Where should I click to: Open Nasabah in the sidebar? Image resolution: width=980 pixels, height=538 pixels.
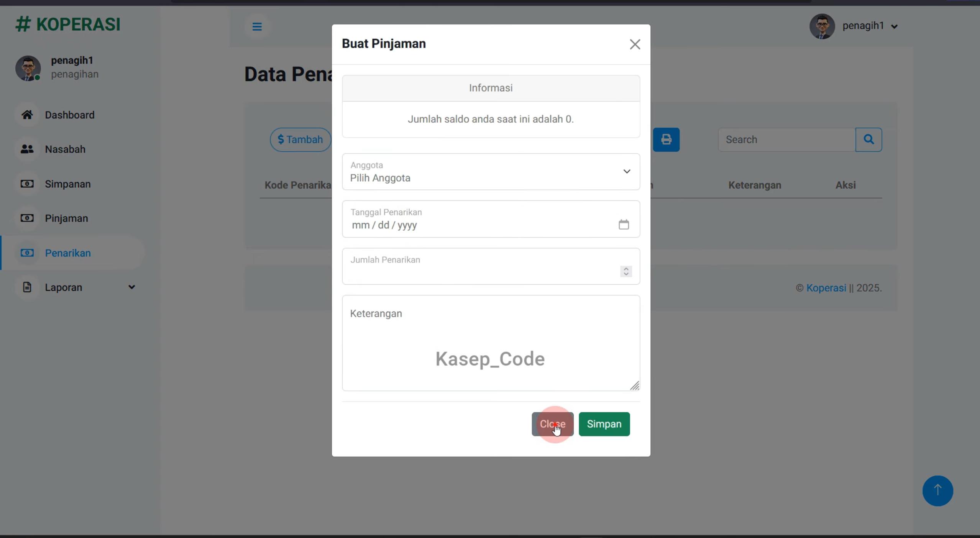[x=65, y=149]
